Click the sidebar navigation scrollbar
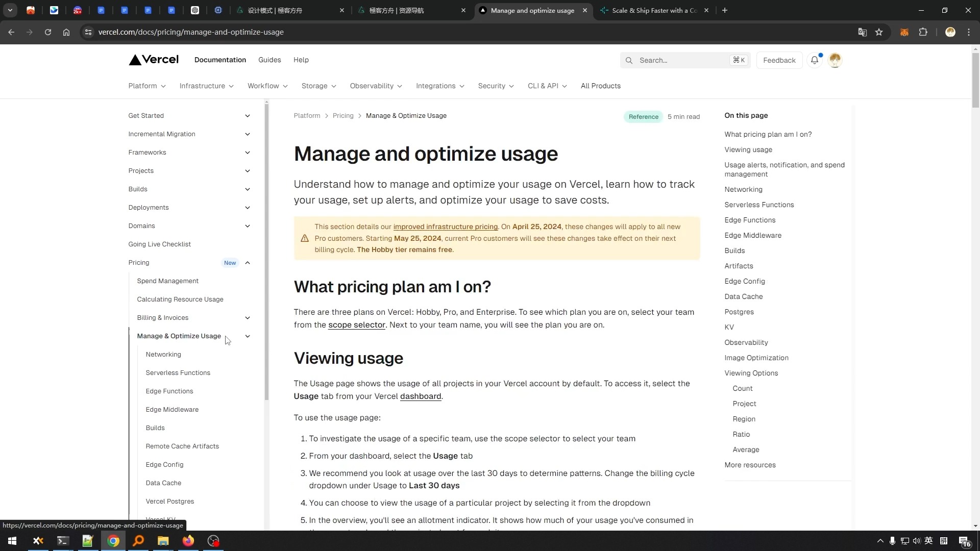The height and width of the screenshot is (551, 980). [266, 252]
